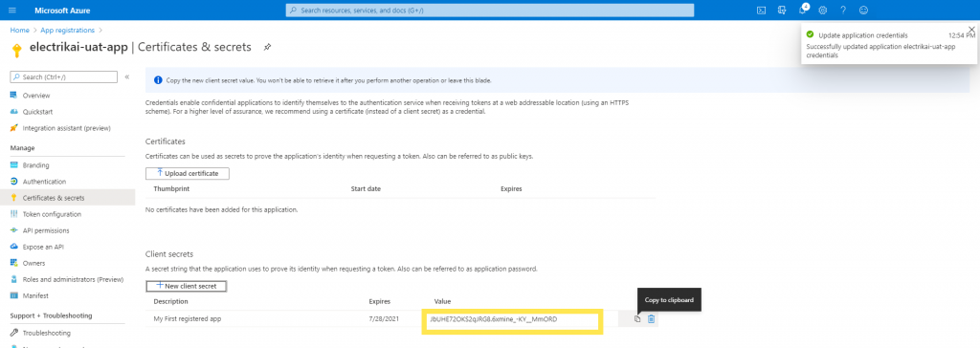Delete the My First registered app secret
This screenshot has width=980, height=348.
tap(651, 319)
